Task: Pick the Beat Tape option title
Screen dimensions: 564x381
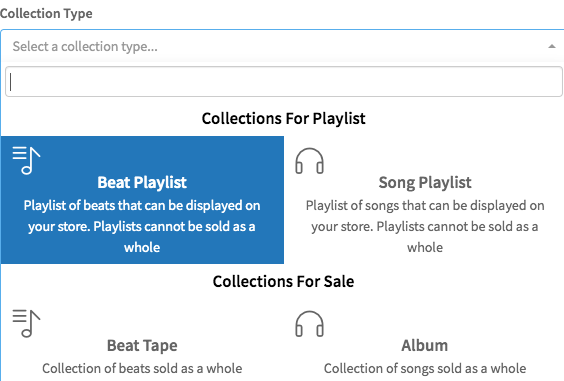Action: [142, 346]
